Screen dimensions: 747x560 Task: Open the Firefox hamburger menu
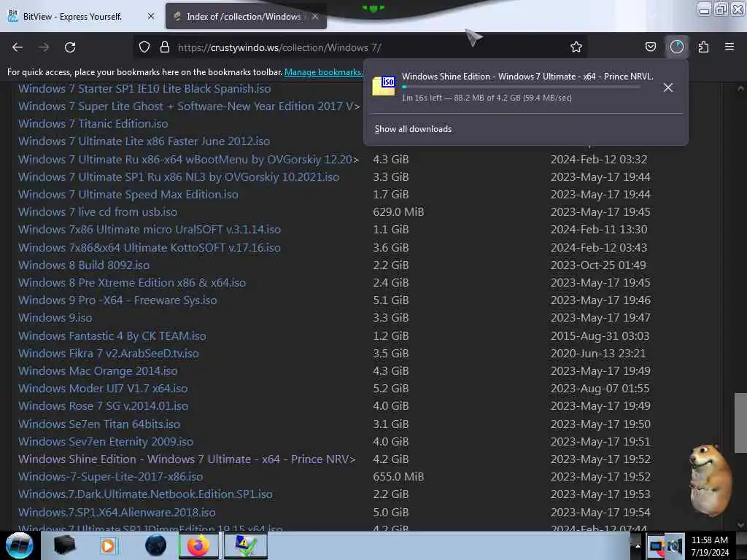729,47
